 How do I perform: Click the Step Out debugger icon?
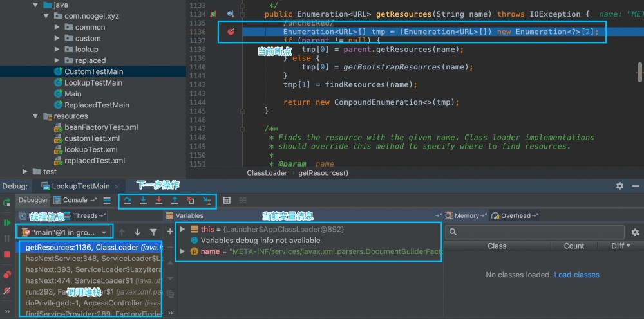click(175, 201)
